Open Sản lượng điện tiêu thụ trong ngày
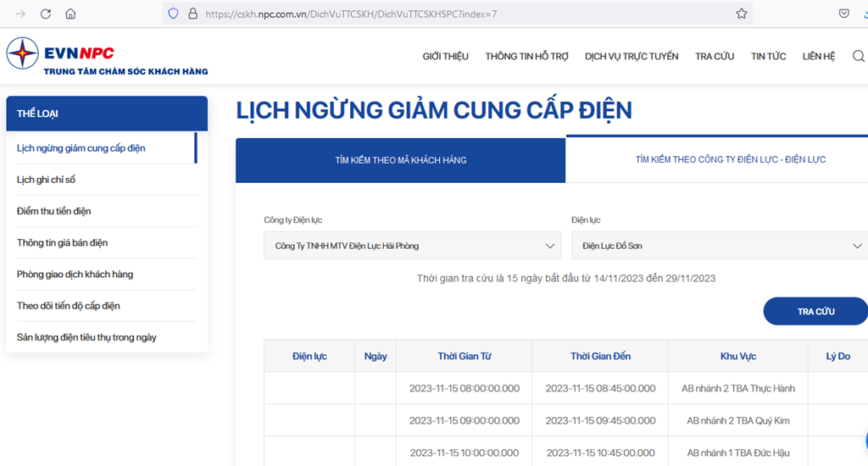 click(86, 337)
